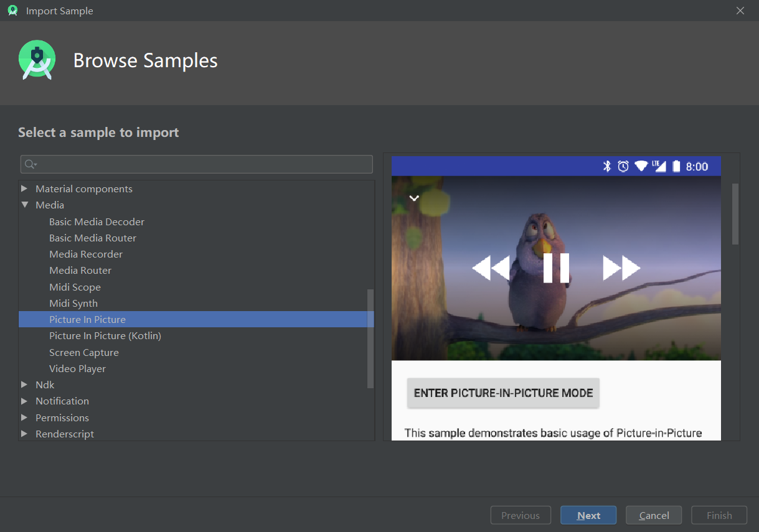
Task: Expand the Permissions category
Action: 24,418
